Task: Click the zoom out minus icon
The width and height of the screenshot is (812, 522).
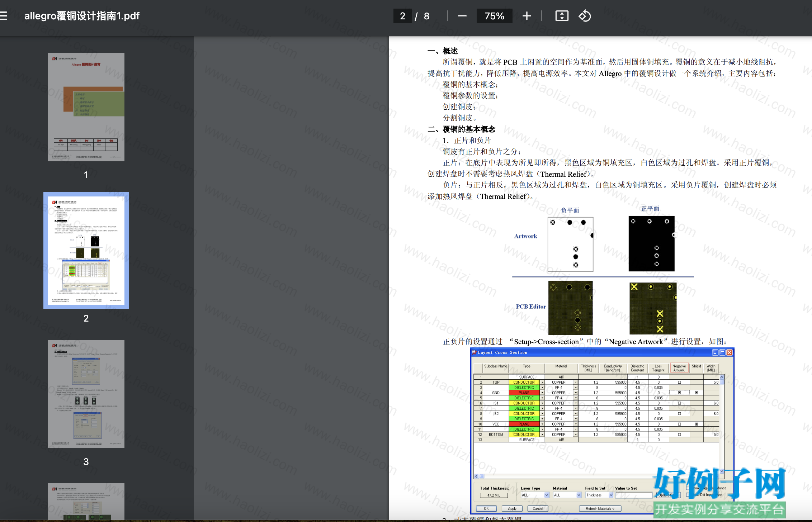Action: 462,16
